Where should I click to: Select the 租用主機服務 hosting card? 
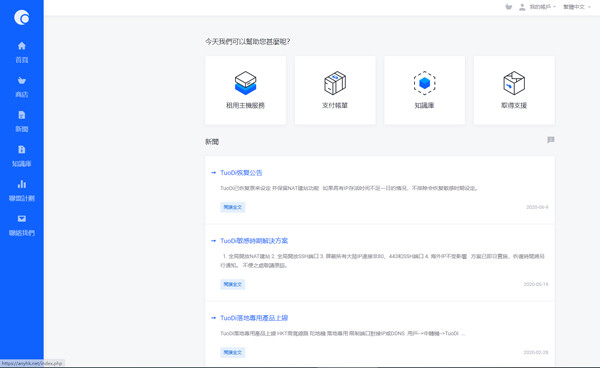pos(245,90)
